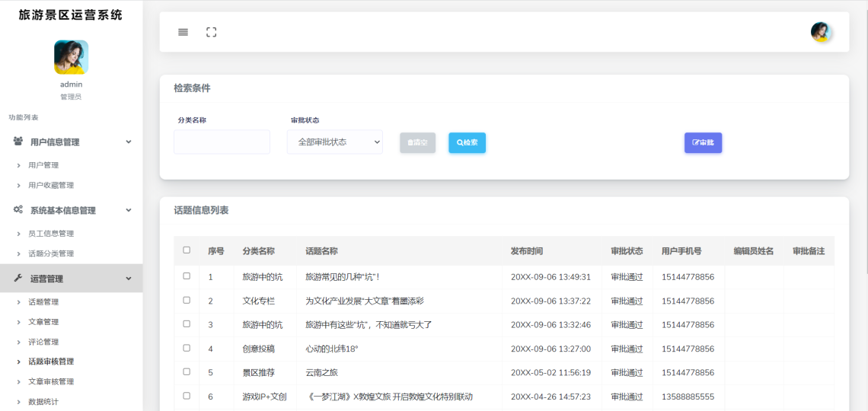
Task: Click topic 云南之旅
Action: (x=321, y=373)
